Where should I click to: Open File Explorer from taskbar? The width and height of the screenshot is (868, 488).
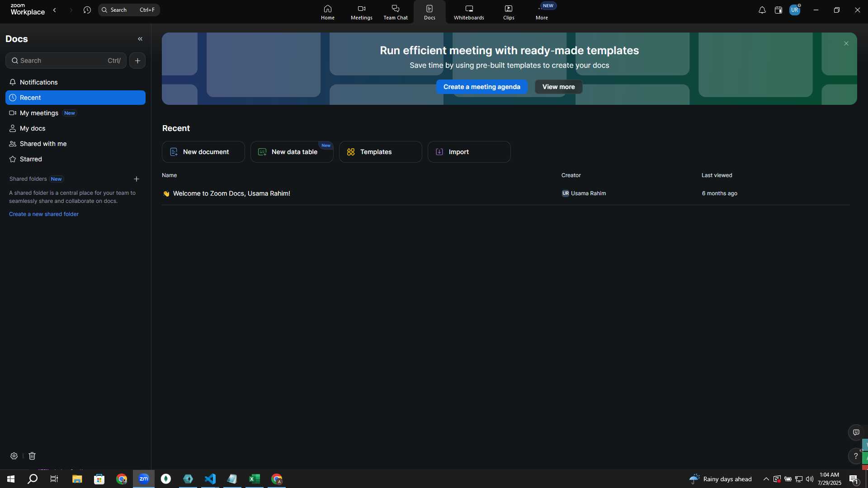coord(77,479)
